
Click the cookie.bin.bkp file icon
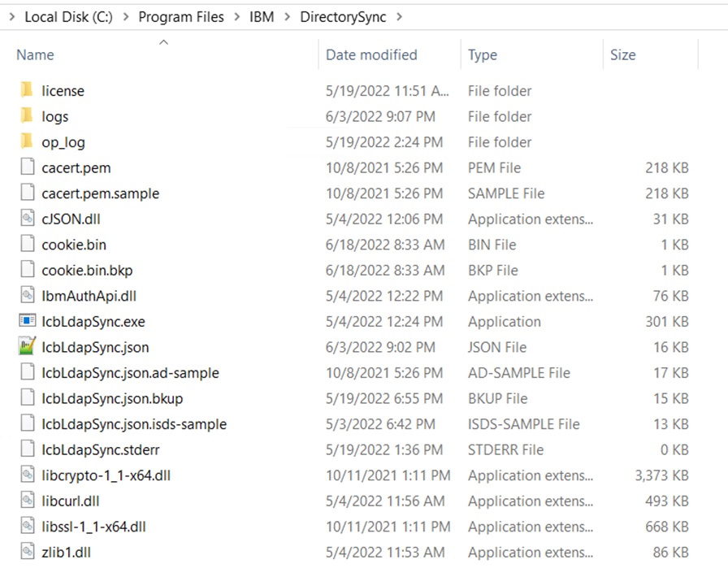28,270
